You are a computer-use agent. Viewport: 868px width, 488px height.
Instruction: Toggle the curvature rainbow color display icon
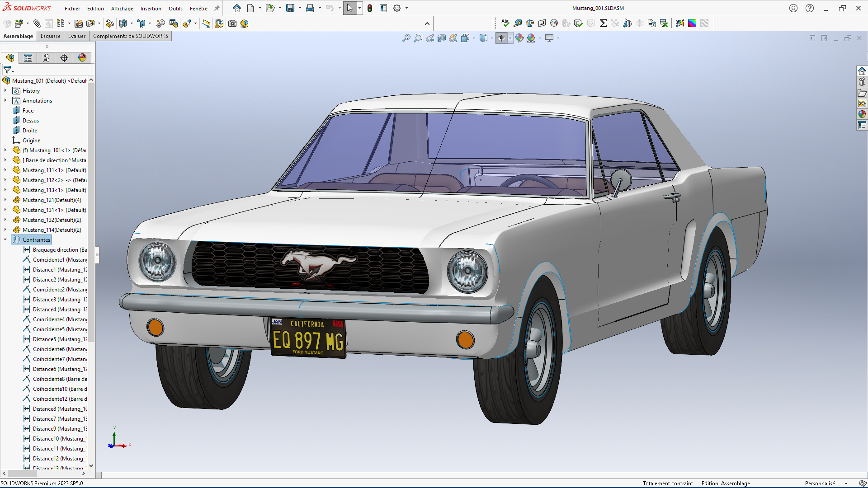coord(692,23)
